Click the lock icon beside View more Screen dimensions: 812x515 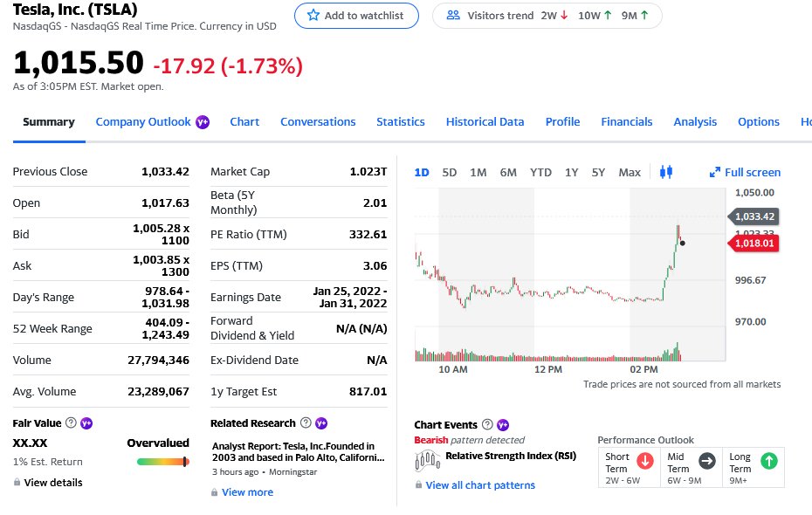(x=215, y=492)
